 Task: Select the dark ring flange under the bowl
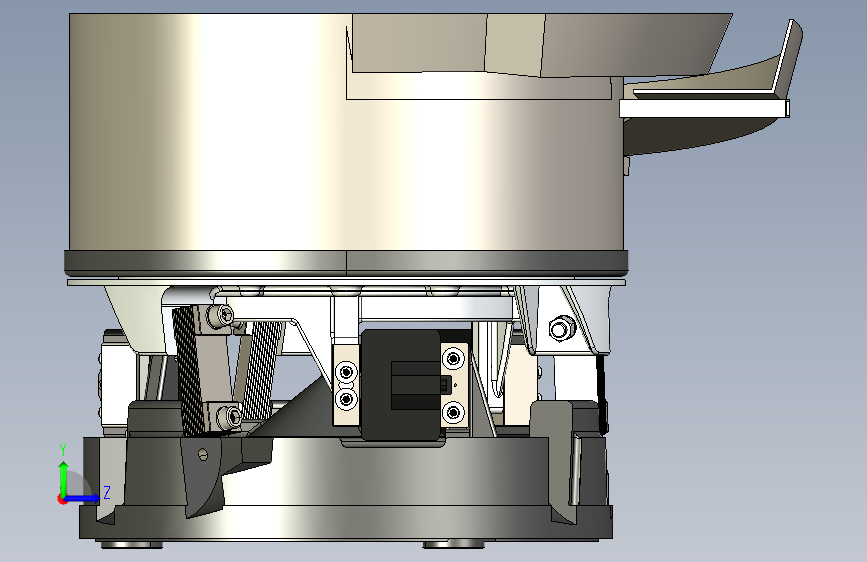346,262
